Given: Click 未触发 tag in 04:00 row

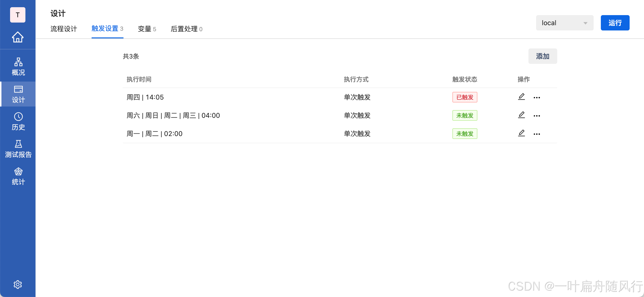Looking at the screenshot, I should 465,115.
